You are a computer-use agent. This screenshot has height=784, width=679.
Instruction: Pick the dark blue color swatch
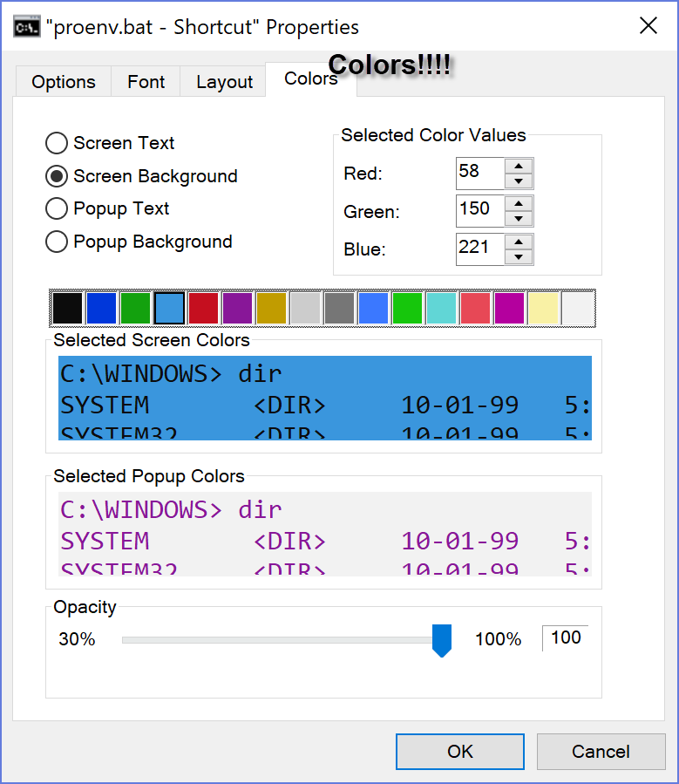point(101,308)
